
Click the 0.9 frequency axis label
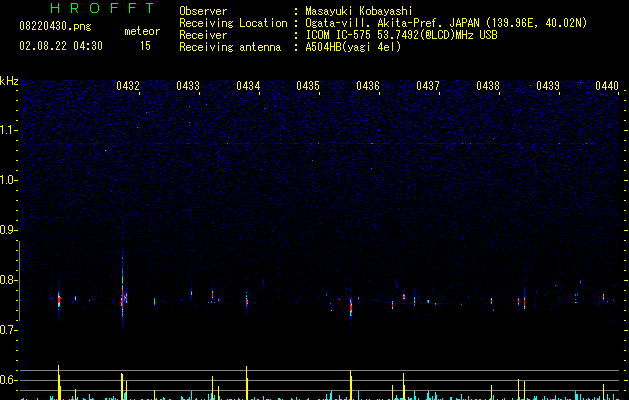pyautogui.click(x=8, y=230)
